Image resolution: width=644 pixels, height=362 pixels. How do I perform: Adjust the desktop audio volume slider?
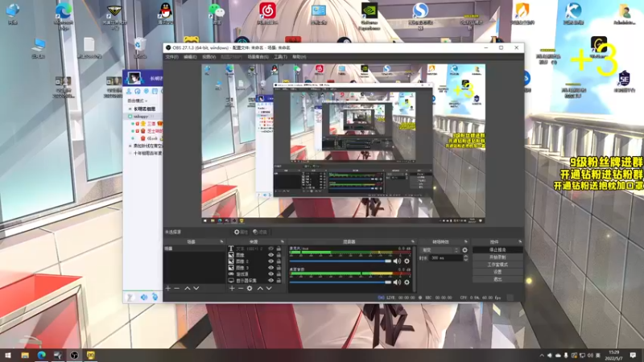(x=341, y=282)
